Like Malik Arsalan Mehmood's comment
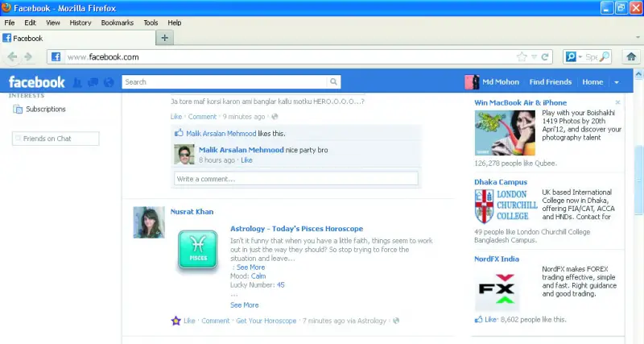This screenshot has height=344, width=644. pos(246,160)
